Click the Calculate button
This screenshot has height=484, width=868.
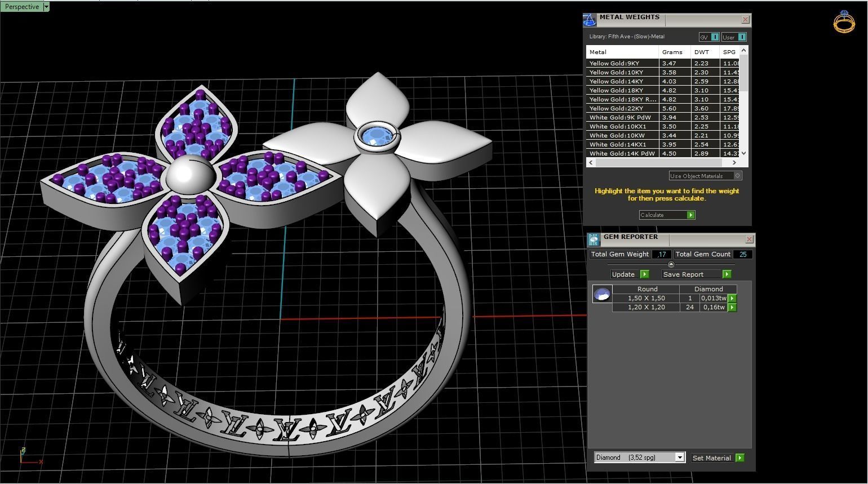point(667,215)
